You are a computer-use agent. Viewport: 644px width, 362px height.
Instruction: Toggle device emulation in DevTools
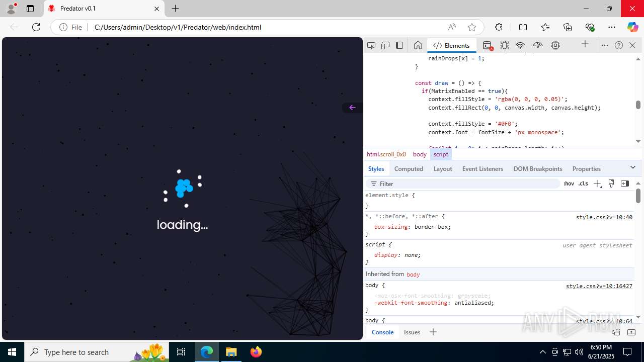click(385, 45)
